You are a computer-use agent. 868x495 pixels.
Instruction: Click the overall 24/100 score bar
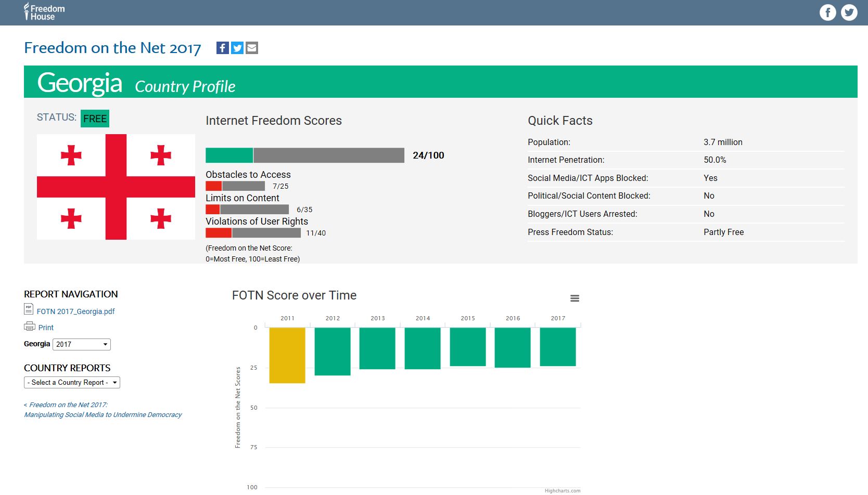[x=304, y=155]
